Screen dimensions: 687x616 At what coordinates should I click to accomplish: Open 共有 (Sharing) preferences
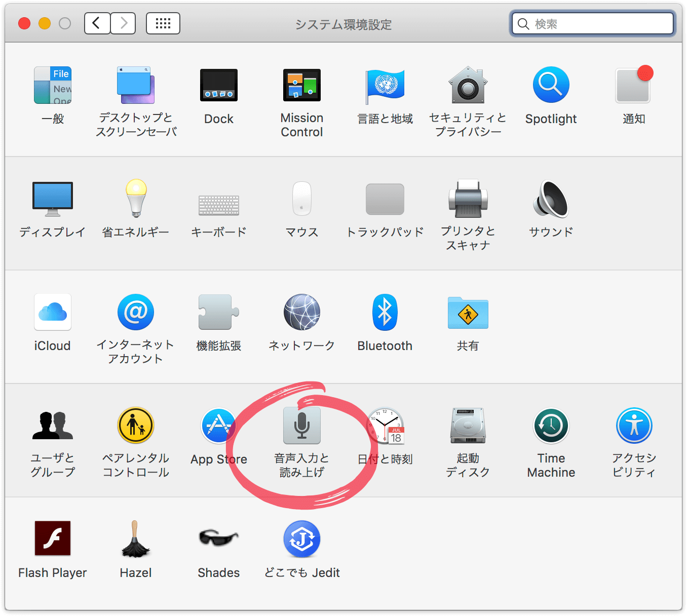coord(468,313)
